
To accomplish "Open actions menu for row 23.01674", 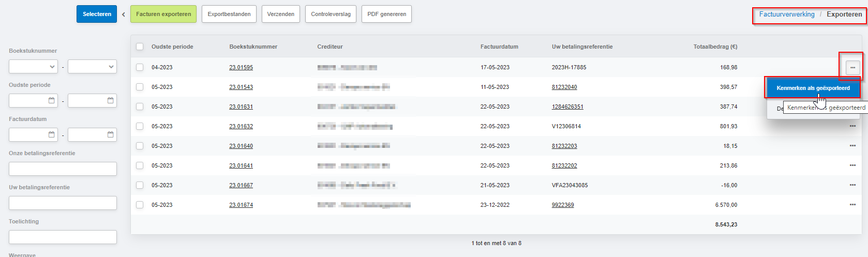I will click(852, 205).
